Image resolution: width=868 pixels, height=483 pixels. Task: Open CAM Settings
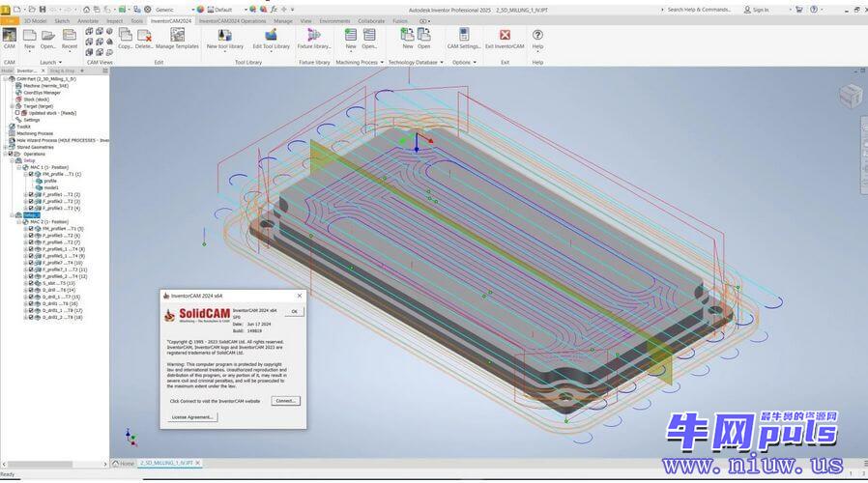click(x=464, y=39)
